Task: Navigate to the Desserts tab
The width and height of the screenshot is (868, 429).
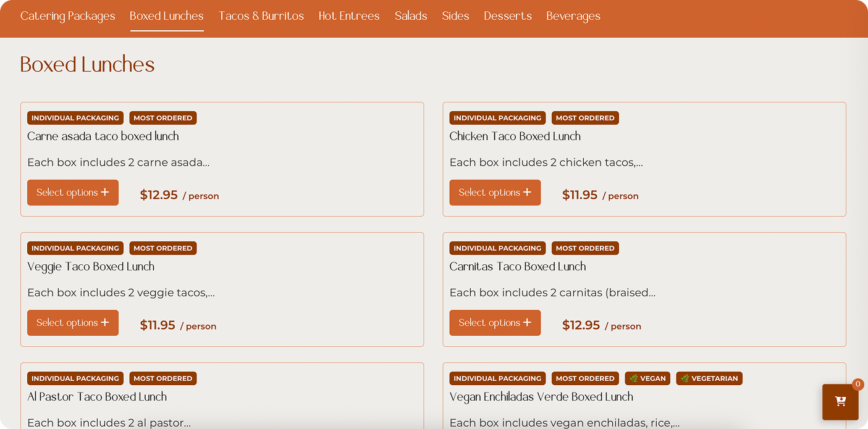Action: (x=507, y=16)
